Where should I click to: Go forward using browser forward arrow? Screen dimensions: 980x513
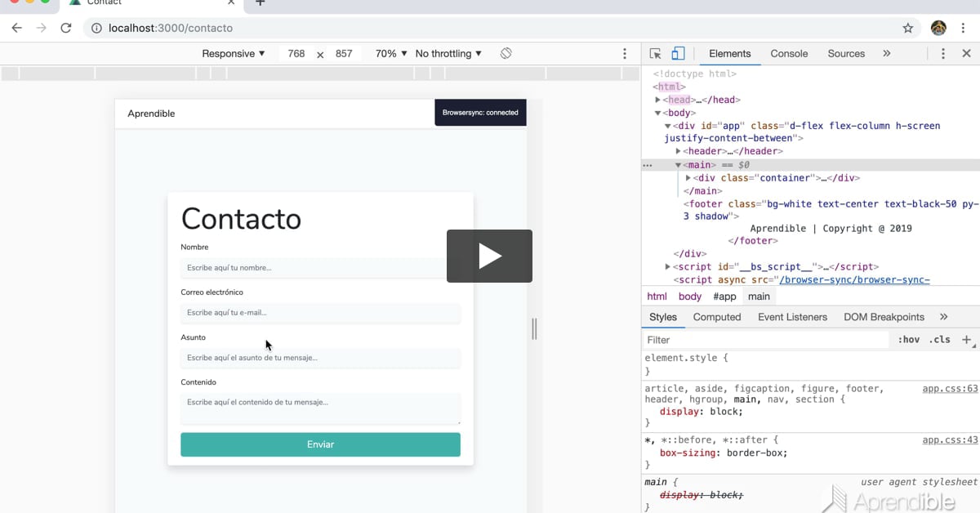coord(41,28)
